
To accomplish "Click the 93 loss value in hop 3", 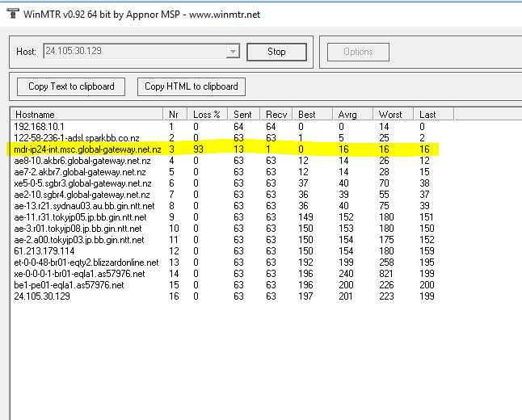I will click(x=199, y=149).
